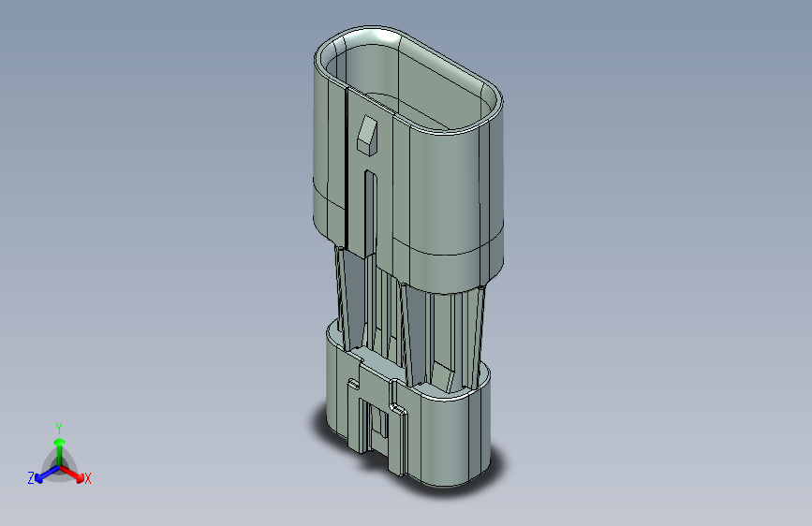Select the vertical slot below the latch tab

point(370,212)
